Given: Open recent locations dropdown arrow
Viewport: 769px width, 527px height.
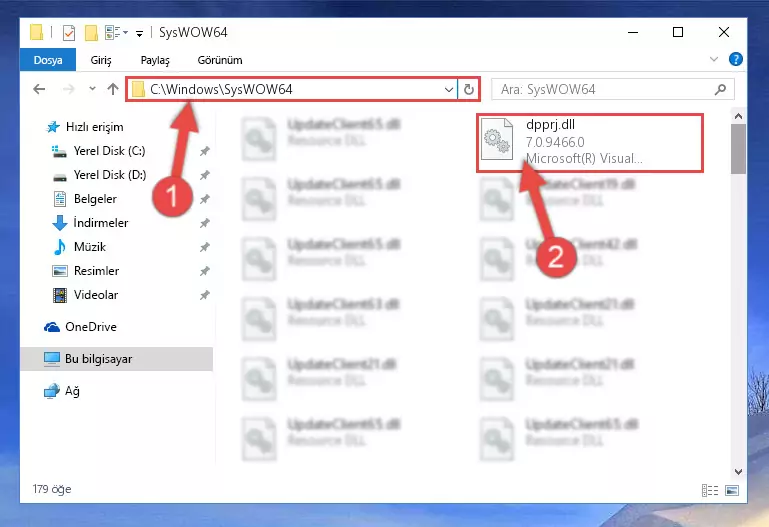Looking at the screenshot, I should [x=92, y=89].
